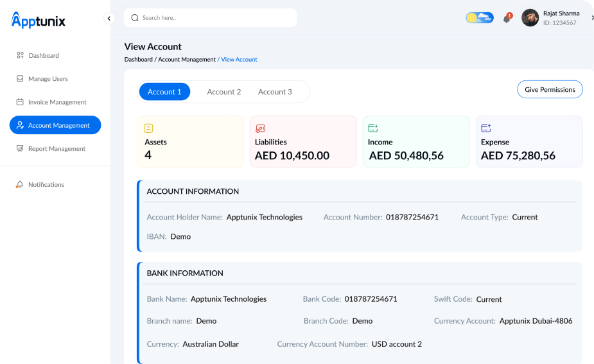Screen dimensions: 594x364
Task: Click account holder name Apptunix Technologies
Action: point(265,218)
